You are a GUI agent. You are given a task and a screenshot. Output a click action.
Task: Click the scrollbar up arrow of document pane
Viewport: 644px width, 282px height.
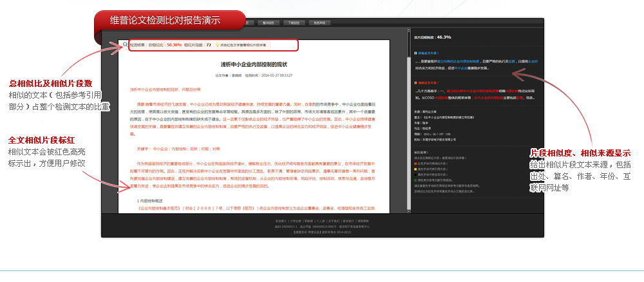point(408,30)
